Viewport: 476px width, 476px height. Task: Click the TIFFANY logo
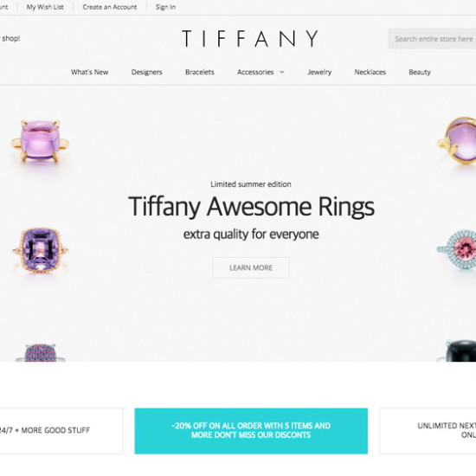click(250, 39)
